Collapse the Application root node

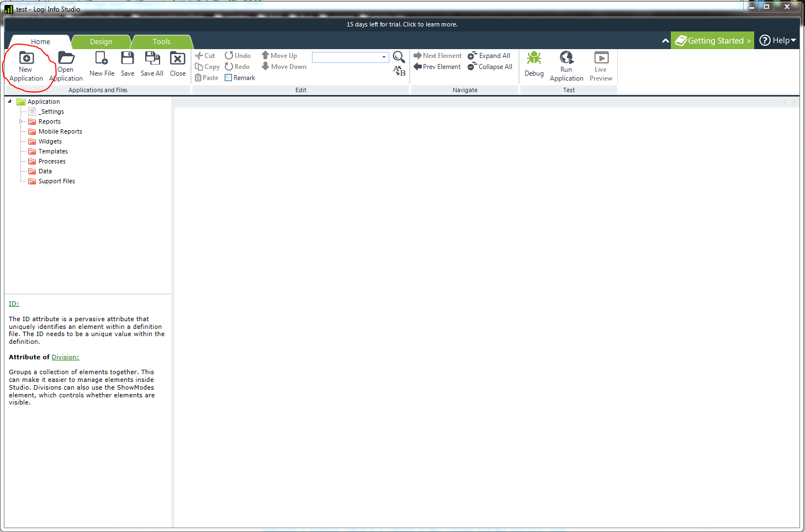[x=9, y=102]
